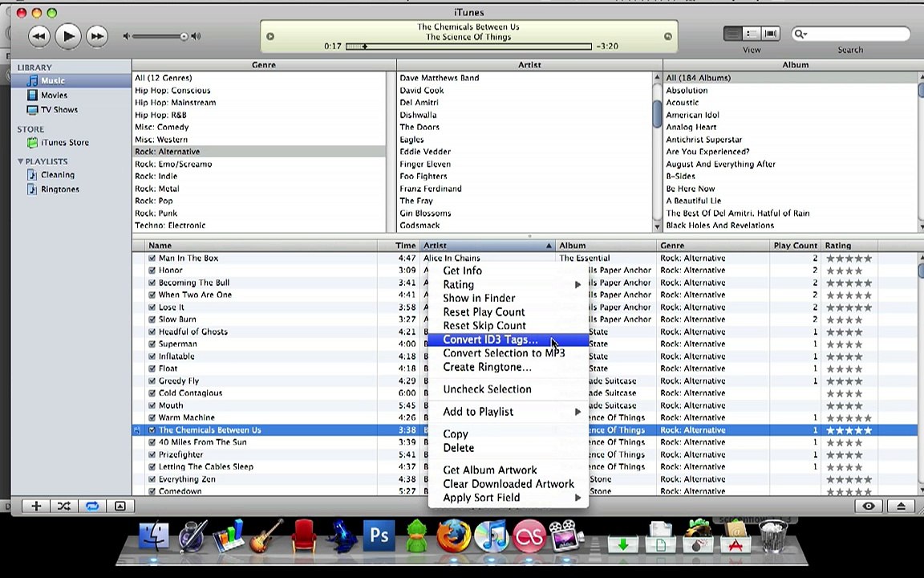Switch to grouped album view

[752, 34]
